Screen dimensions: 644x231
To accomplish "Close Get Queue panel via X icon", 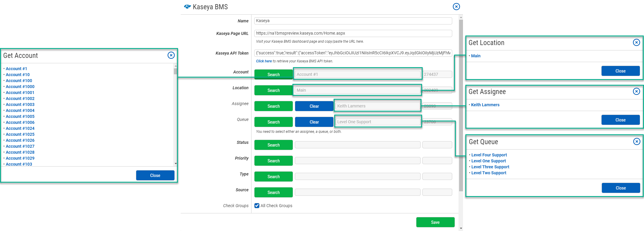I will 637,141.
